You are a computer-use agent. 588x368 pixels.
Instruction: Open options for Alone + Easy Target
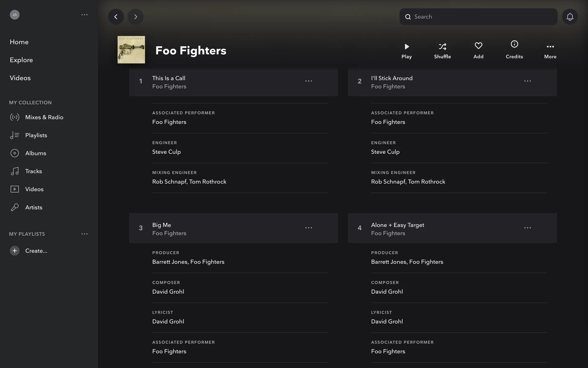click(527, 228)
